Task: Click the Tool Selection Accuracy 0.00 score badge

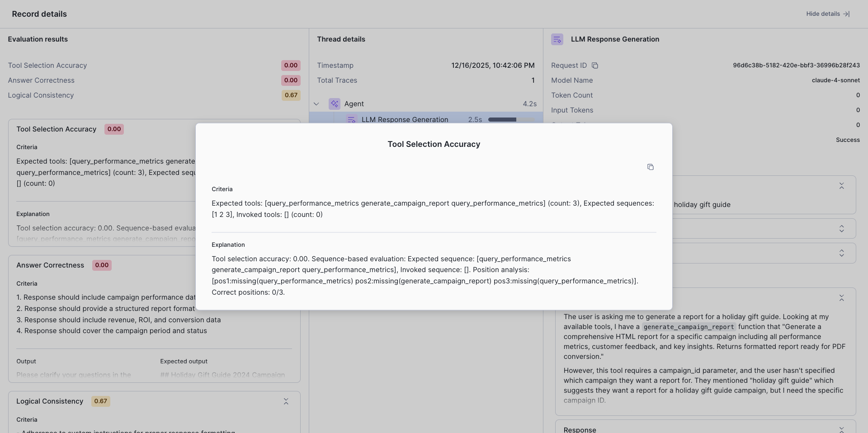Action: point(291,66)
